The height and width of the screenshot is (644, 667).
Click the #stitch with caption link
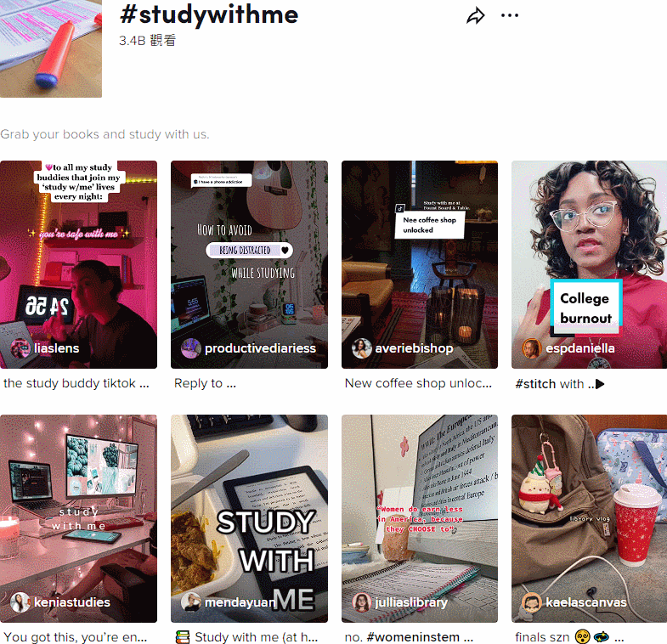(x=549, y=384)
